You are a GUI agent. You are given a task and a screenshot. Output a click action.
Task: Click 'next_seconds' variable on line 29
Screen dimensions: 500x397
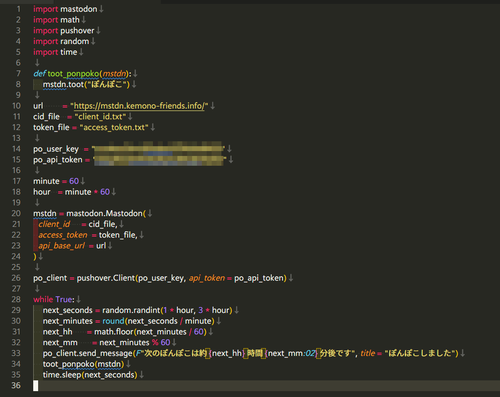click(x=68, y=310)
